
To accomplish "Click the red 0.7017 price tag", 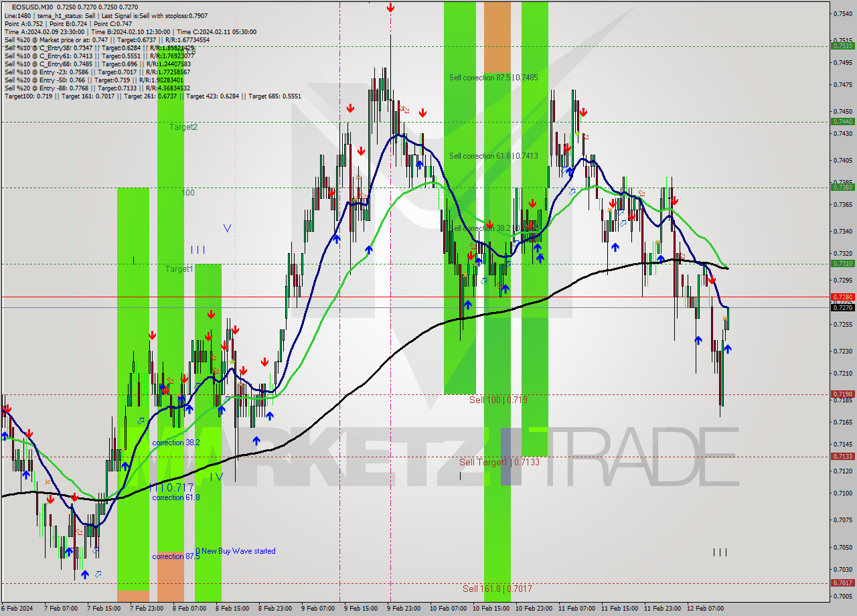I will 842,583.
